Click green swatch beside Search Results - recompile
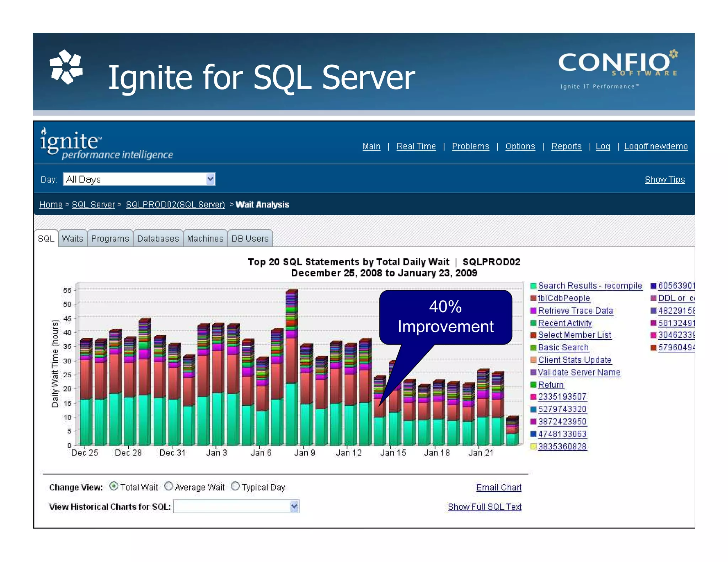728x562 pixels. click(533, 286)
